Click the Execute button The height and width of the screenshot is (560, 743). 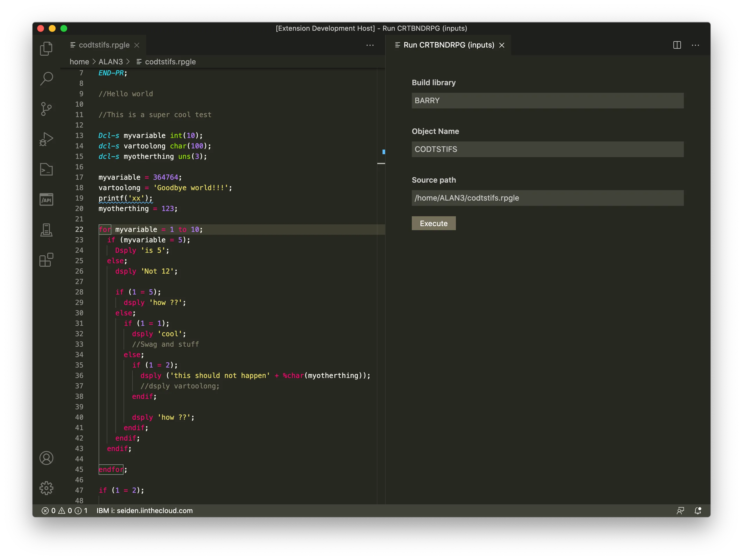(434, 223)
